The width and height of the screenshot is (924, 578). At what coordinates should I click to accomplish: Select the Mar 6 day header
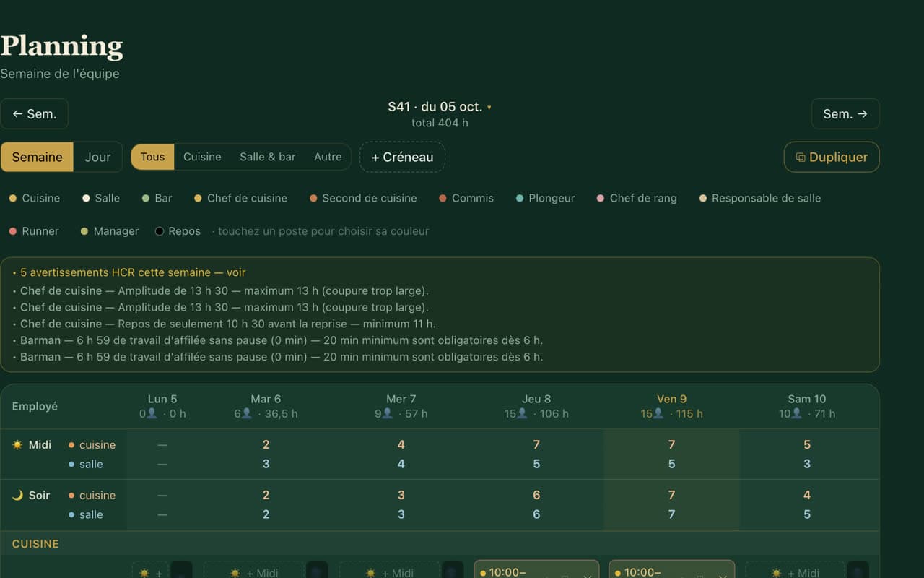(266, 406)
